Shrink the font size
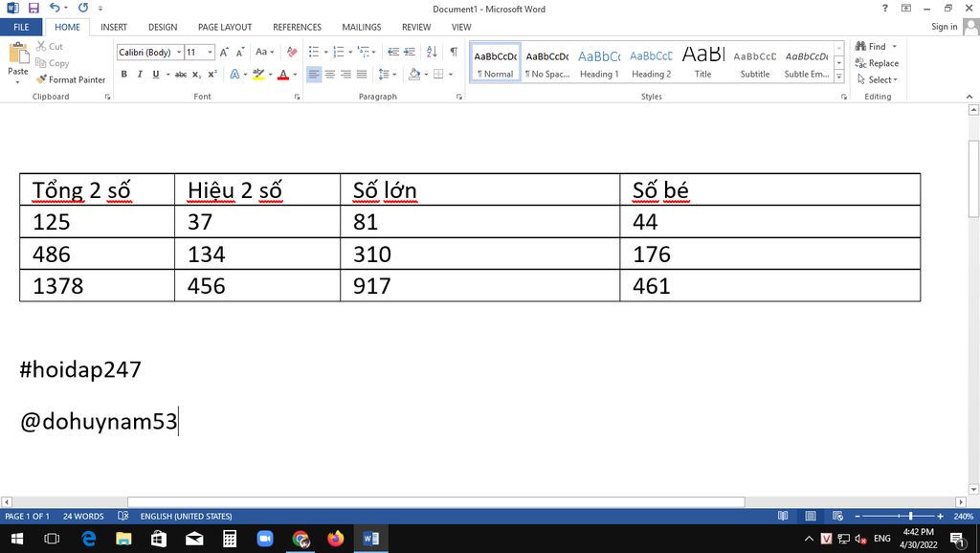The width and height of the screenshot is (980, 553). 240,52
